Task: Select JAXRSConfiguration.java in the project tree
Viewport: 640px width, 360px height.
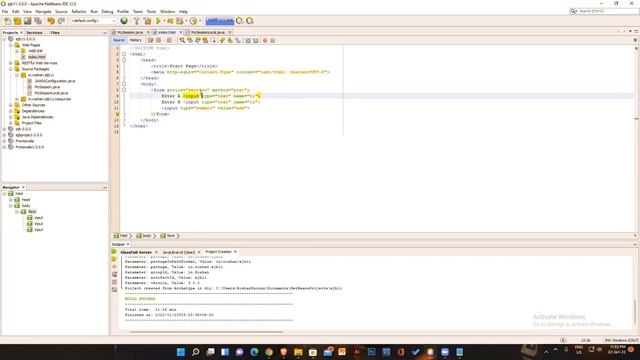Action: [55, 81]
